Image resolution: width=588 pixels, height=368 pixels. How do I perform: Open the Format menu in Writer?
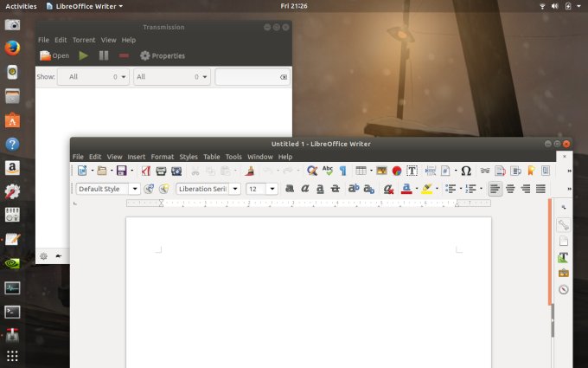click(x=163, y=157)
